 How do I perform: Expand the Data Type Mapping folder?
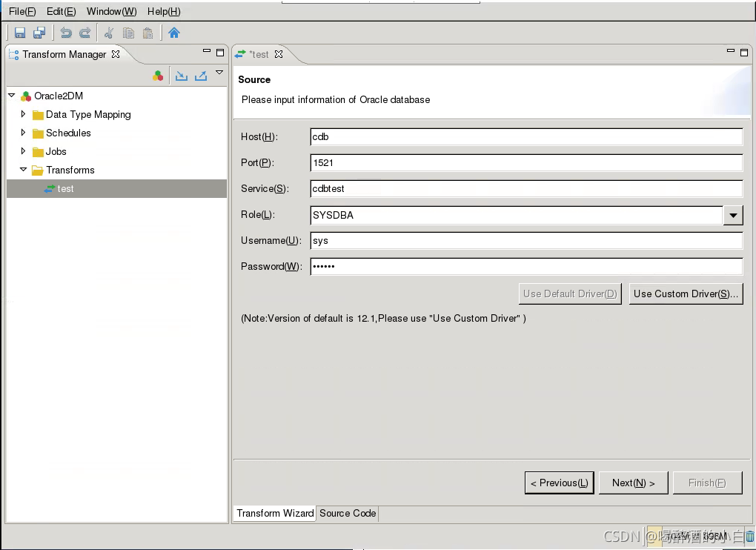coord(23,113)
